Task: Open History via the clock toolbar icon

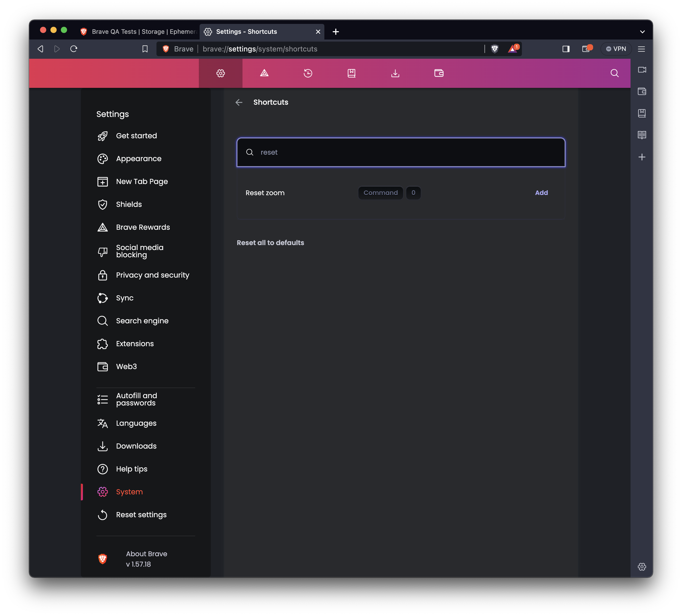Action: click(x=307, y=73)
